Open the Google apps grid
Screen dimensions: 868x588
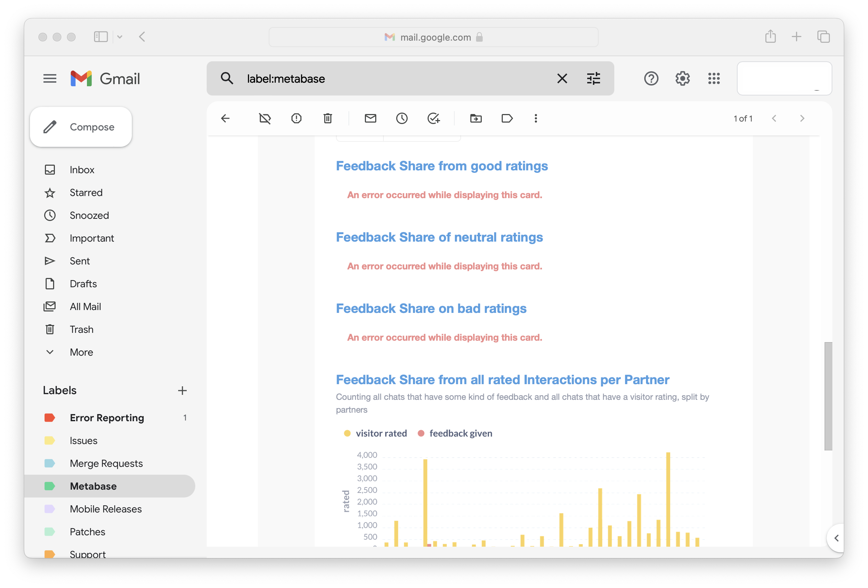[x=714, y=78]
